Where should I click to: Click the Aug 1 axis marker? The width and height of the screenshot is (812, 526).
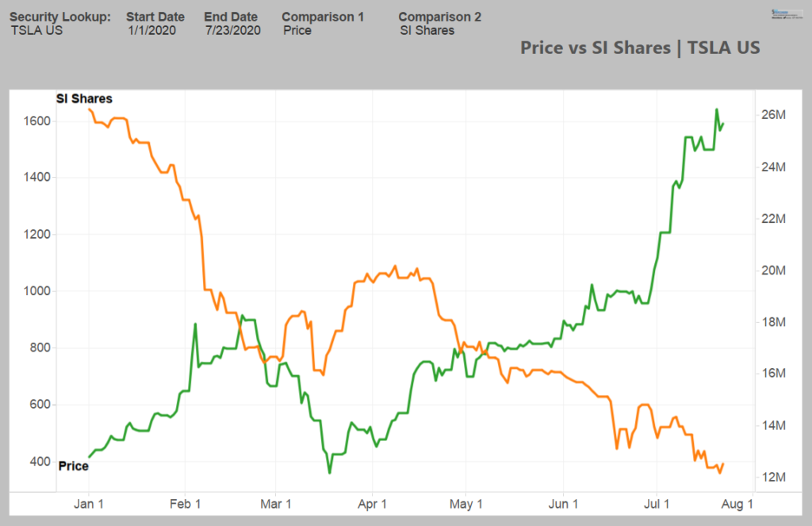(x=737, y=504)
